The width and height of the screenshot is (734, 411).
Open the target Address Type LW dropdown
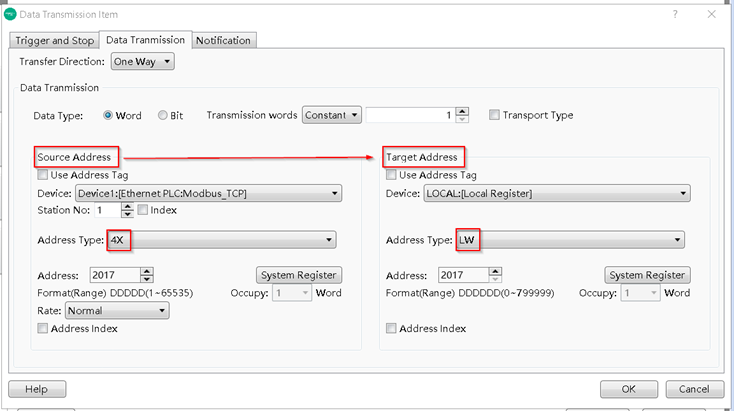pyautogui.click(x=570, y=240)
